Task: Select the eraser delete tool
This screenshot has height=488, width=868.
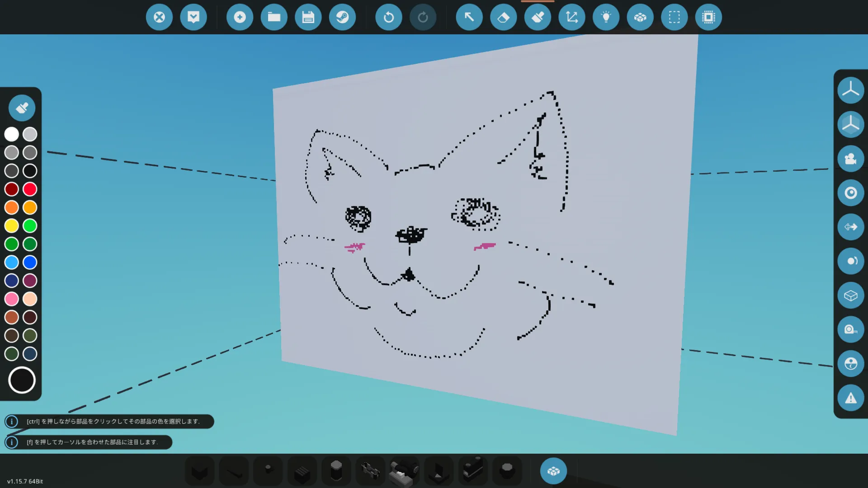Action: click(x=503, y=17)
